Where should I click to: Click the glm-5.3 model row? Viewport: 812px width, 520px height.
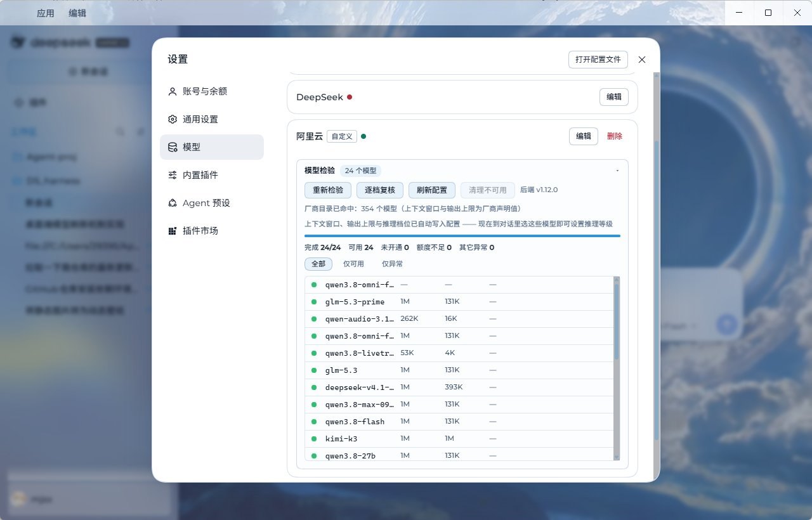click(459, 370)
